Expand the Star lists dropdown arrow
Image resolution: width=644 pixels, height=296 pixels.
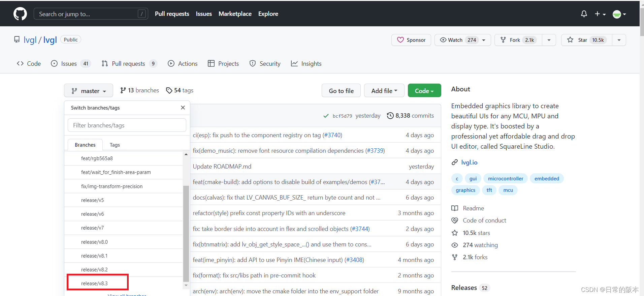pyautogui.click(x=619, y=40)
